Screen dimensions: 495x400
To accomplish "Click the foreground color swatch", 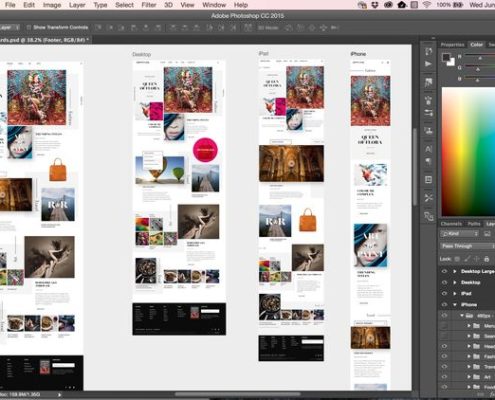I will 446,57.
